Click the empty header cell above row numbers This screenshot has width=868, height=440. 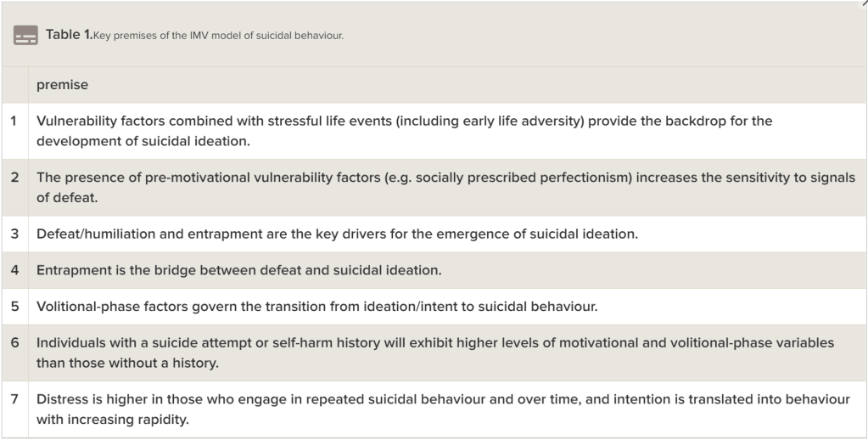click(x=14, y=85)
